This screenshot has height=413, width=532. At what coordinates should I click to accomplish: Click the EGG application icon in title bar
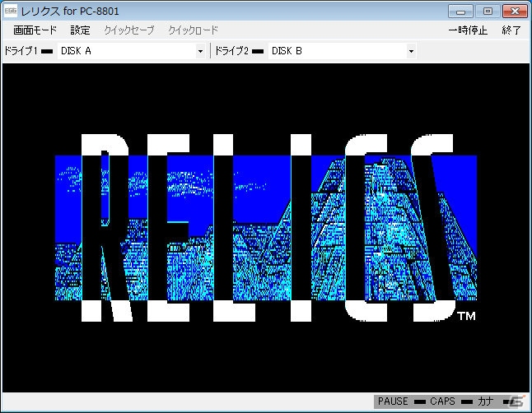[x=11, y=11]
